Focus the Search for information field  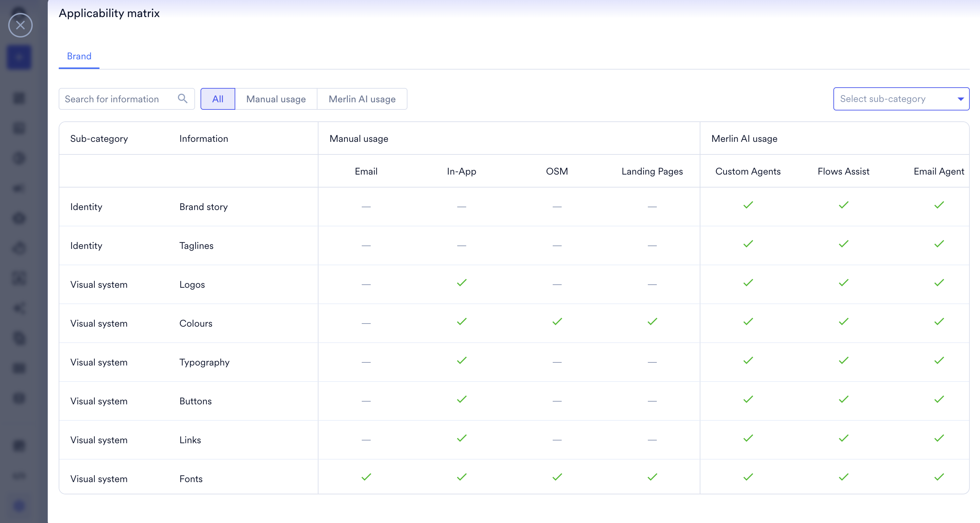[x=127, y=99]
